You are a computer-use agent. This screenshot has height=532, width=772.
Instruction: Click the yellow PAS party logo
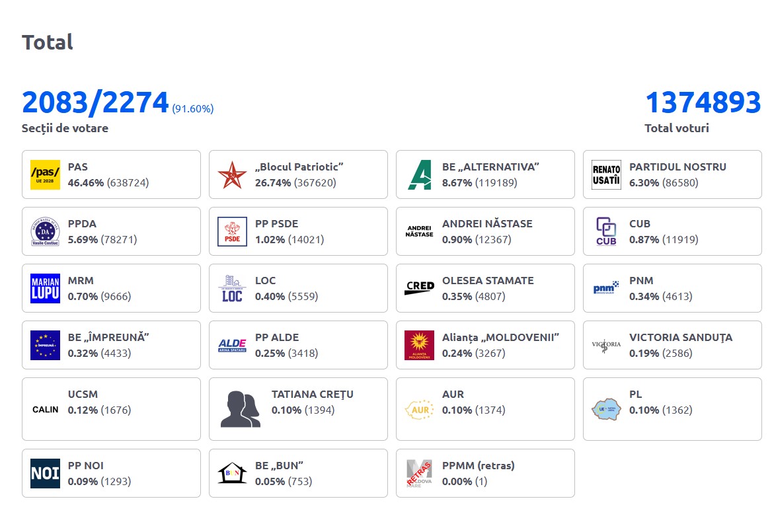[x=45, y=174]
